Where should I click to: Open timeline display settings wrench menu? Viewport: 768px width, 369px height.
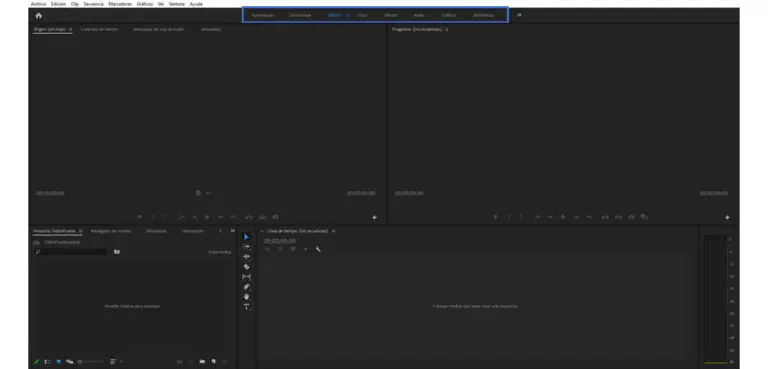pyautogui.click(x=318, y=249)
